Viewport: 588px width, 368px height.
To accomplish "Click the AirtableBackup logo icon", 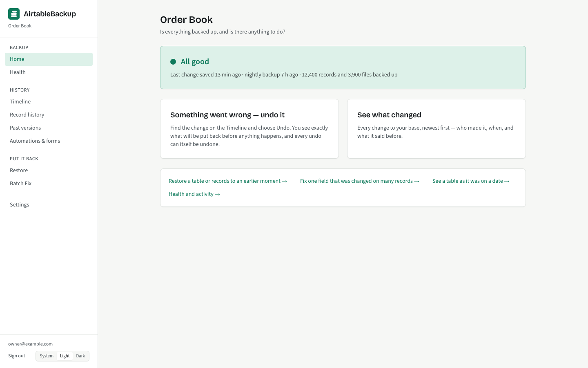I will (x=14, y=14).
